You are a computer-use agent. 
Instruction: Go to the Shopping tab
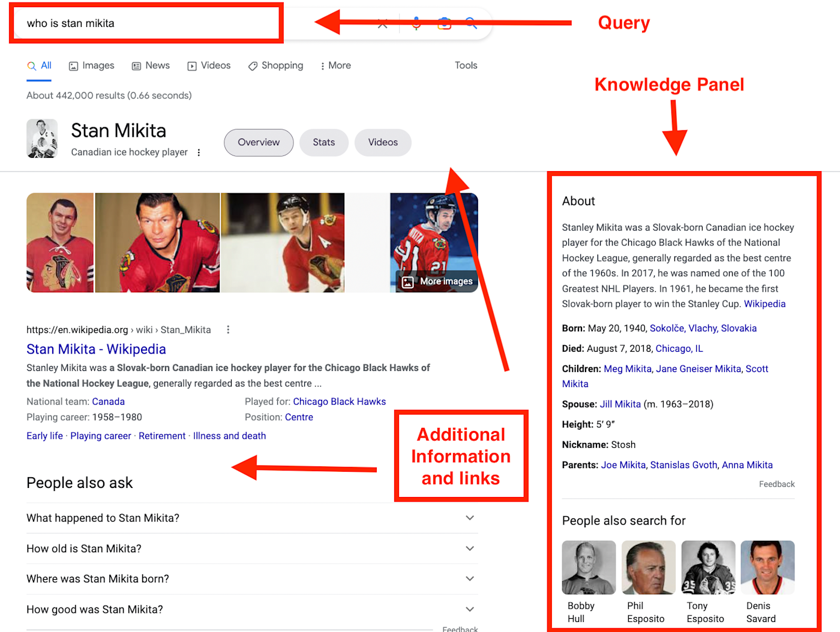tap(276, 65)
